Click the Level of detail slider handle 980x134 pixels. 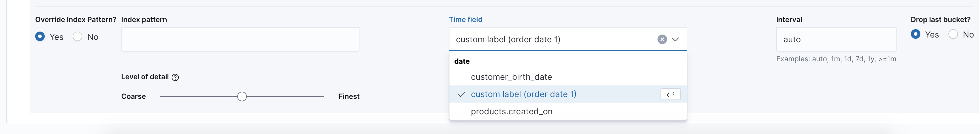tap(242, 96)
